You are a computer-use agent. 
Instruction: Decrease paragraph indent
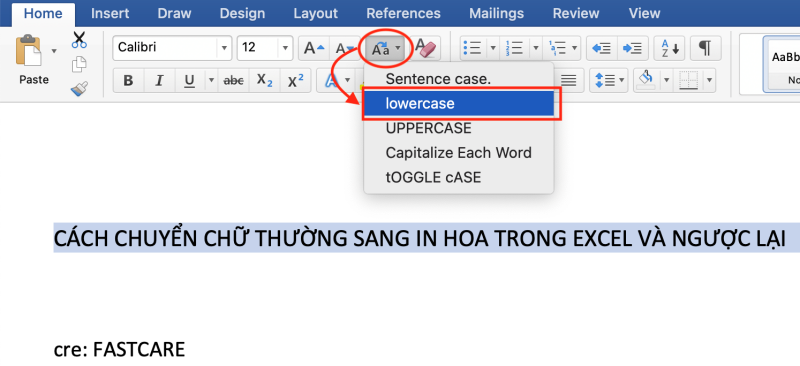click(601, 48)
